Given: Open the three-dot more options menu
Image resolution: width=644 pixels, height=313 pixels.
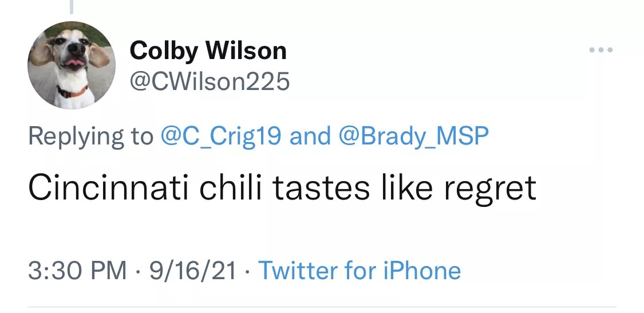Looking at the screenshot, I should [601, 50].
